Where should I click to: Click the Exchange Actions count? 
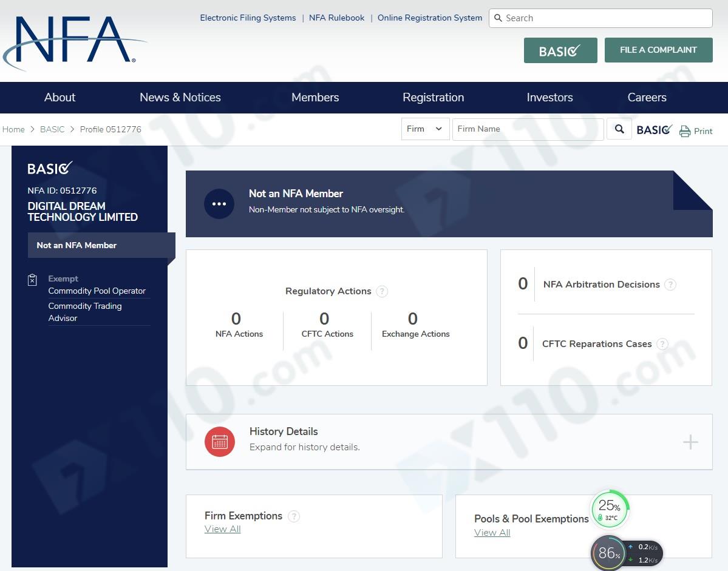412,319
